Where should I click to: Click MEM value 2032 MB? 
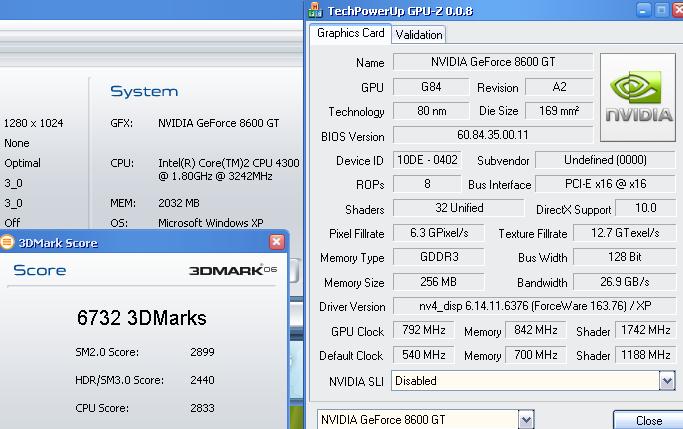pos(179,203)
